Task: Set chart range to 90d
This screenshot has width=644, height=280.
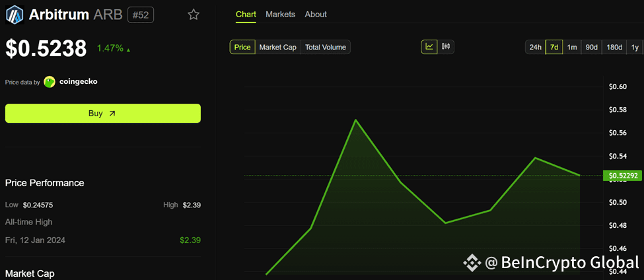Action: [x=591, y=47]
